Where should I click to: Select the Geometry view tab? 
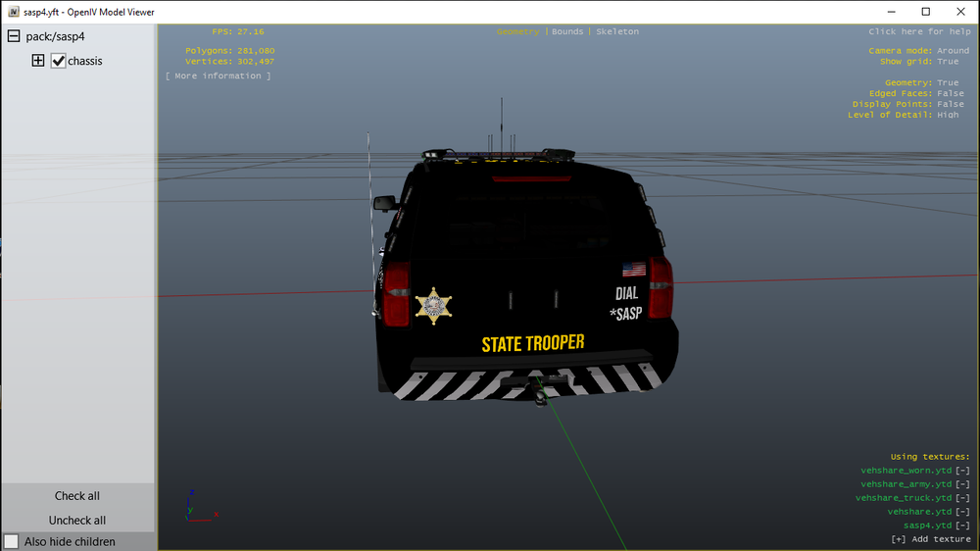pyautogui.click(x=518, y=31)
